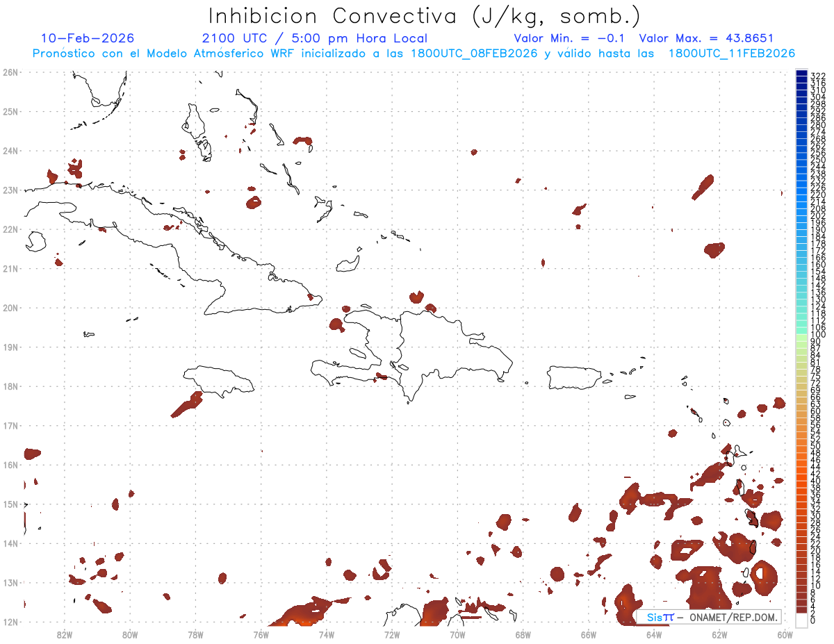Click the '66W' longitude label
The image size is (834, 644).
[589, 634]
